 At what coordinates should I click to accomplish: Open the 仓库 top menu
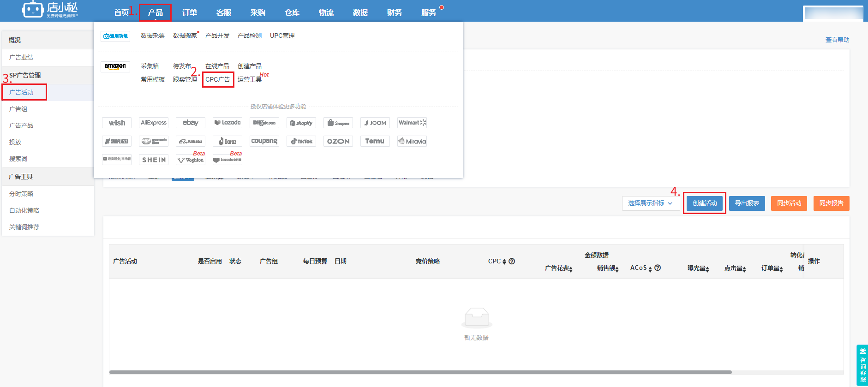[x=292, y=12]
